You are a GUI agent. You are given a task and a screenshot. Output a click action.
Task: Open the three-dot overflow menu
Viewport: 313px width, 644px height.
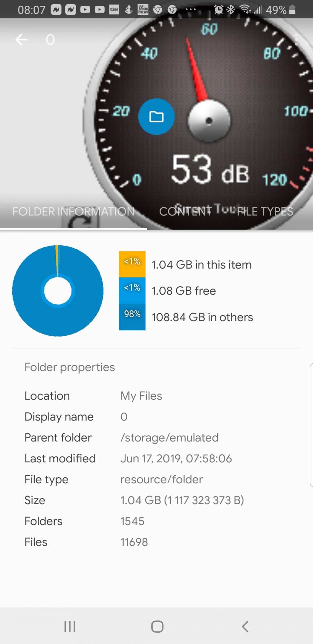[296, 40]
